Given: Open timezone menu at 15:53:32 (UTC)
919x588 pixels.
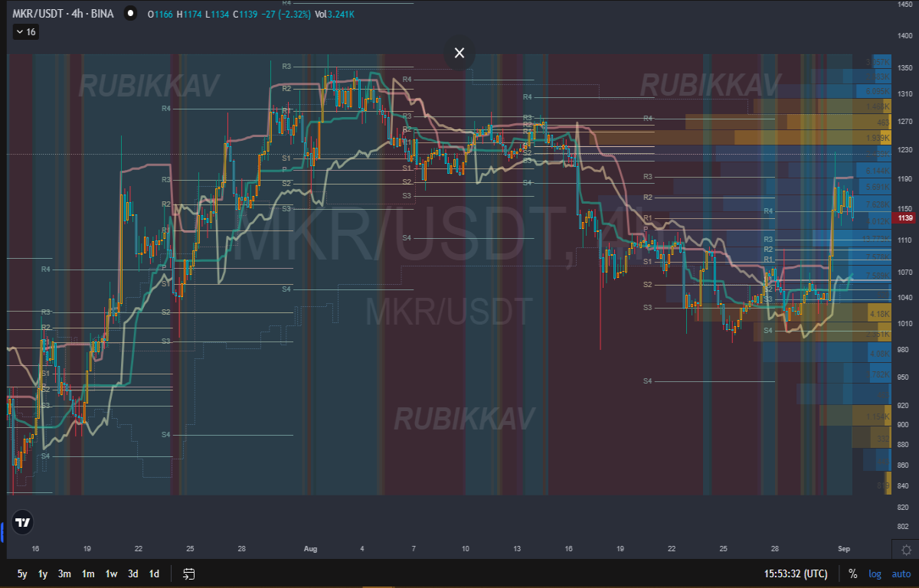Looking at the screenshot, I should click(796, 573).
